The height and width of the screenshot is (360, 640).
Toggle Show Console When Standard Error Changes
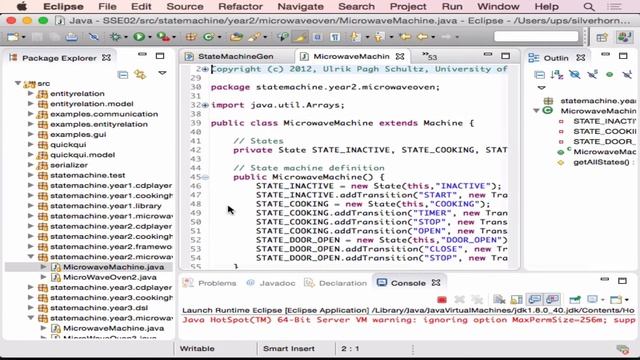pyautogui.click(x=552, y=300)
